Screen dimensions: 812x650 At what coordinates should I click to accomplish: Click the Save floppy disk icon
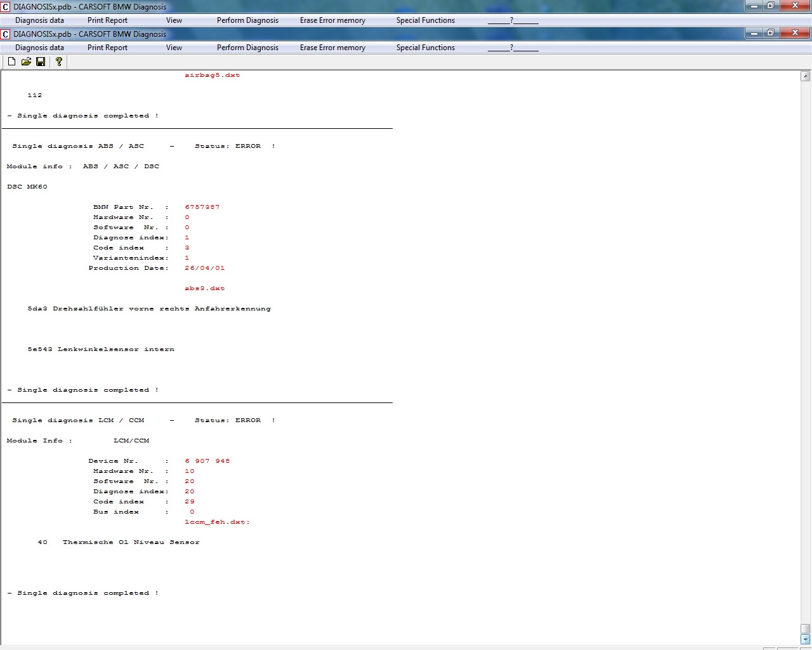41,62
